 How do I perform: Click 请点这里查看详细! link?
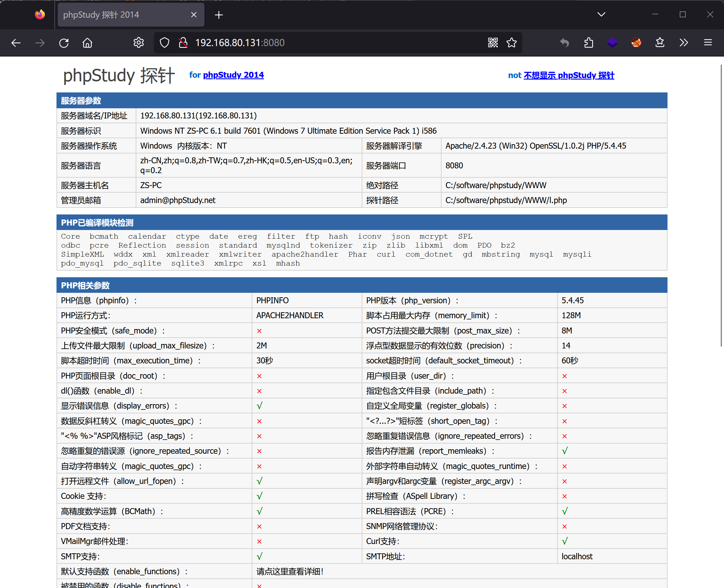click(290, 572)
